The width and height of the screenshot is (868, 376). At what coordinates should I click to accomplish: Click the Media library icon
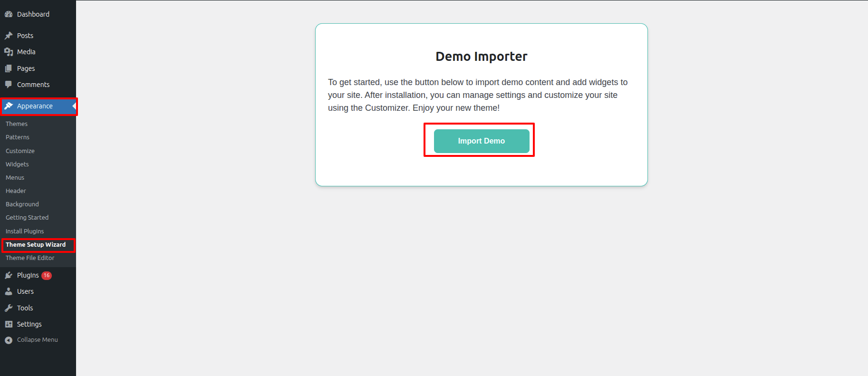coord(9,52)
